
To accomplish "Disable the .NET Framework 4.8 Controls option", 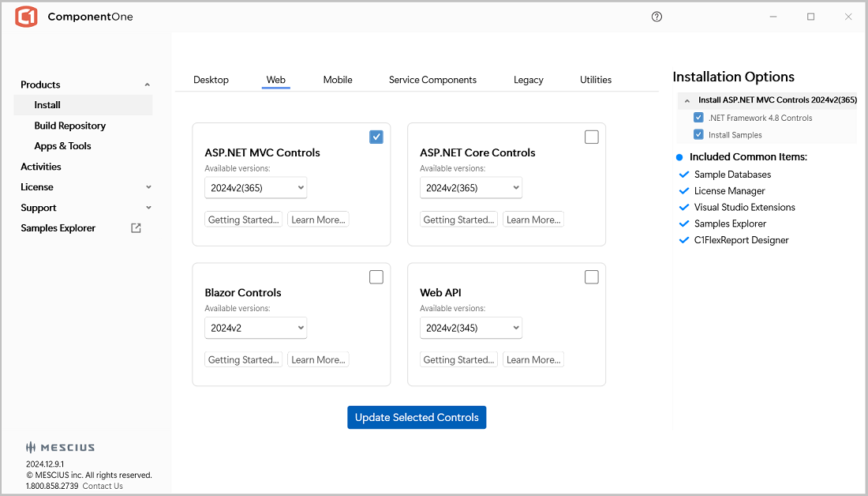I will point(698,118).
